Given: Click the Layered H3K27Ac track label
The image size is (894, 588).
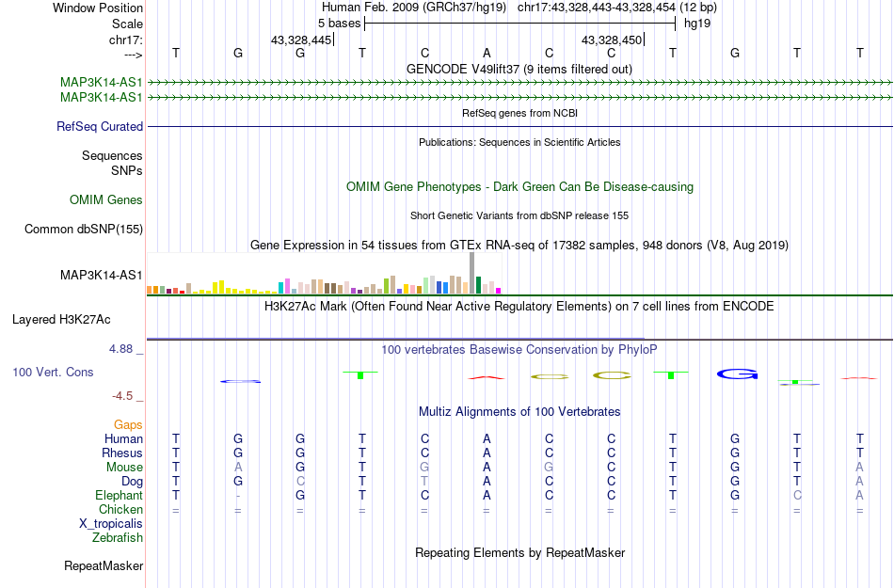Looking at the screenshot, I should (61, 320).
